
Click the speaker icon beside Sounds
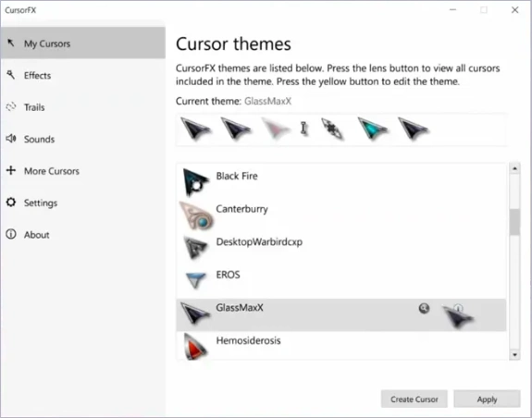11,139
